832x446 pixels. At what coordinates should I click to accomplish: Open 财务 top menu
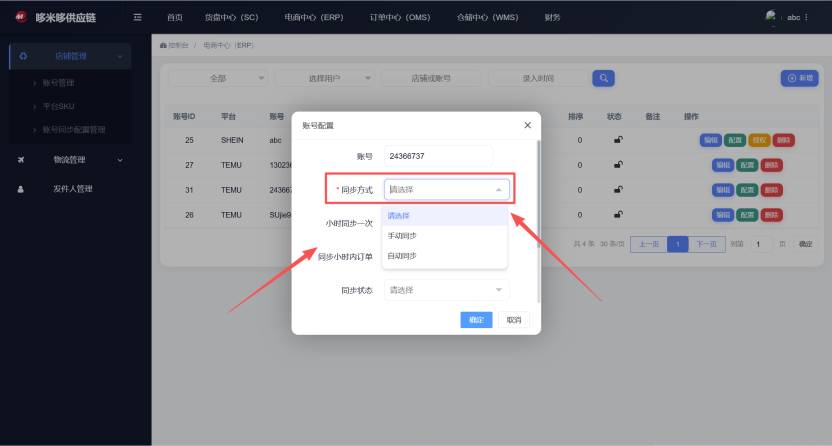(x=552, y=18)
